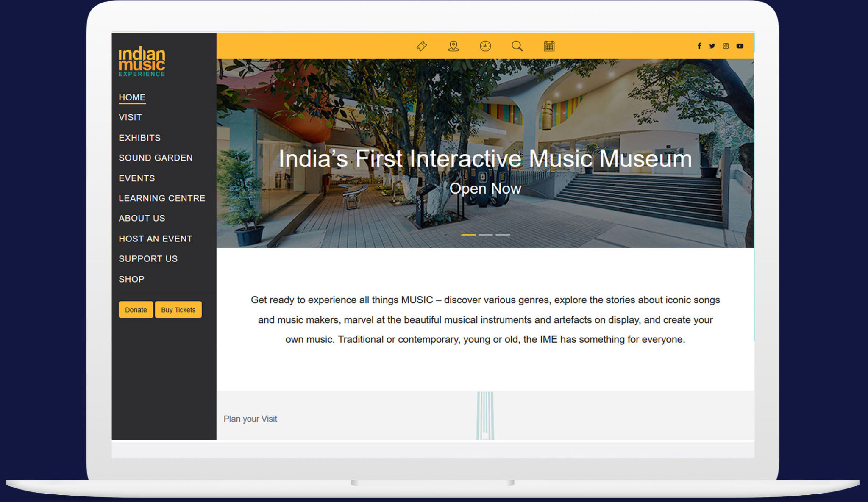
Task: Click the ticket icon in top bar
Action: tap(422, 46)
